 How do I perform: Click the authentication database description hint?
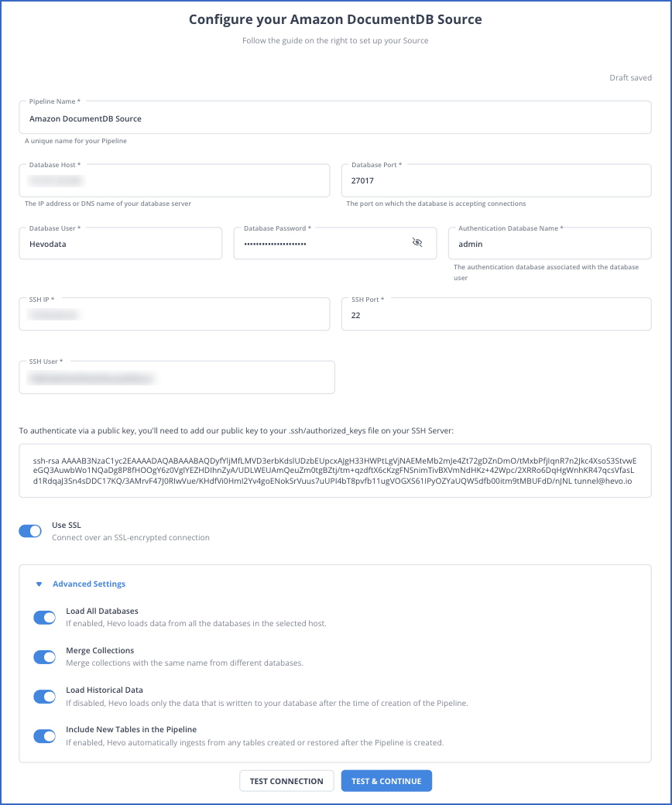click(x=547, y=272)
